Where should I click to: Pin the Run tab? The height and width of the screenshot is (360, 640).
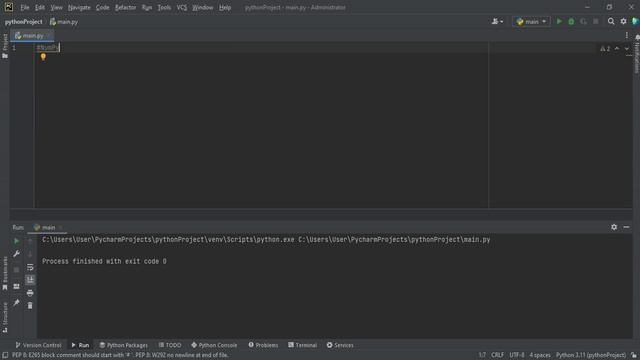click(16, 302)
